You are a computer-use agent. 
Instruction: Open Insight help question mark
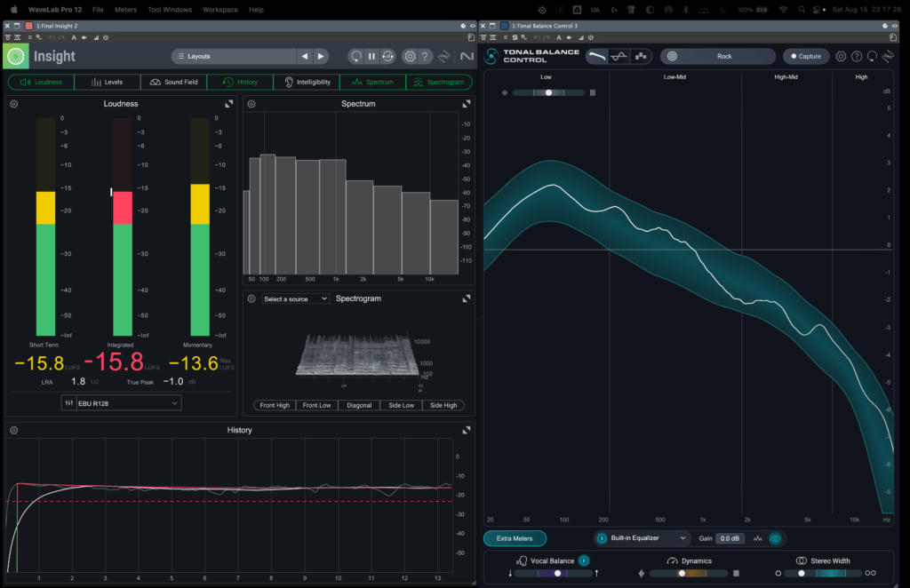425,56
